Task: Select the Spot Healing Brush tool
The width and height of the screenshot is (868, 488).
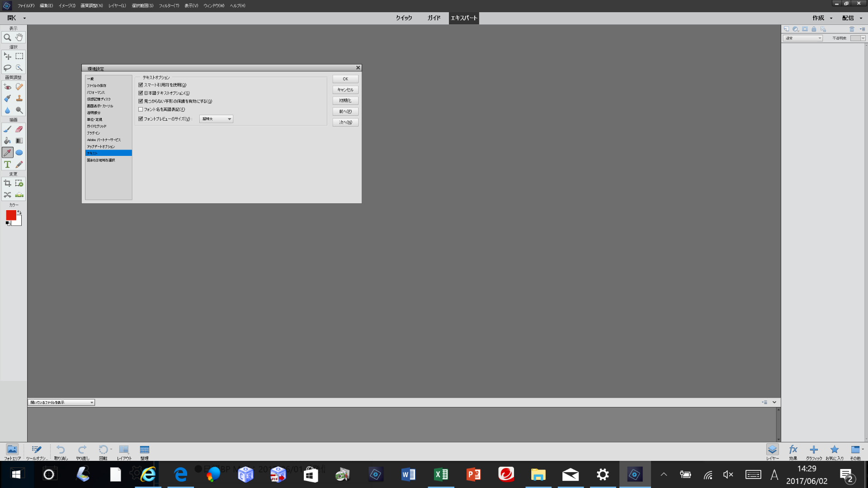Action: pyautogui.click(x=19, y=87)
